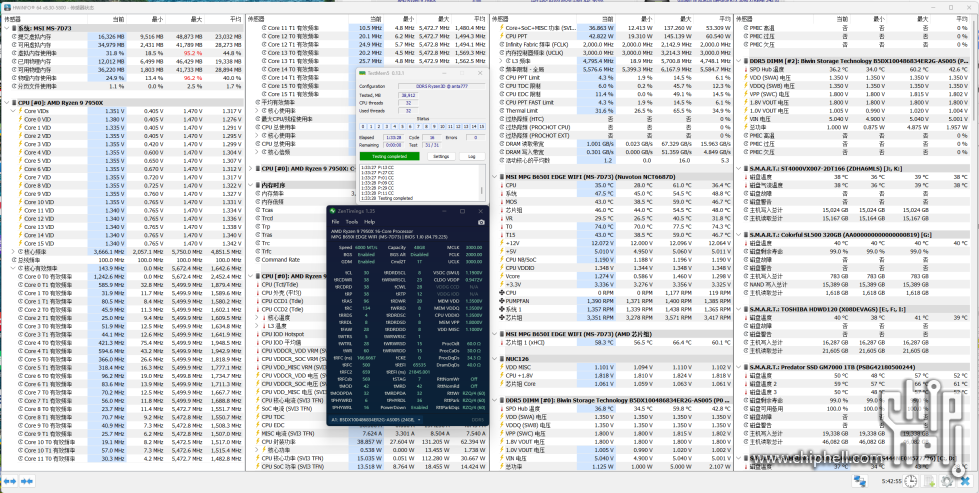Image resolution: width=979 pixels, height=493 pixels.
Task: Open HWiNFO sensor settings gear icon
Action: pyautogui.click(x=948, y=481)
